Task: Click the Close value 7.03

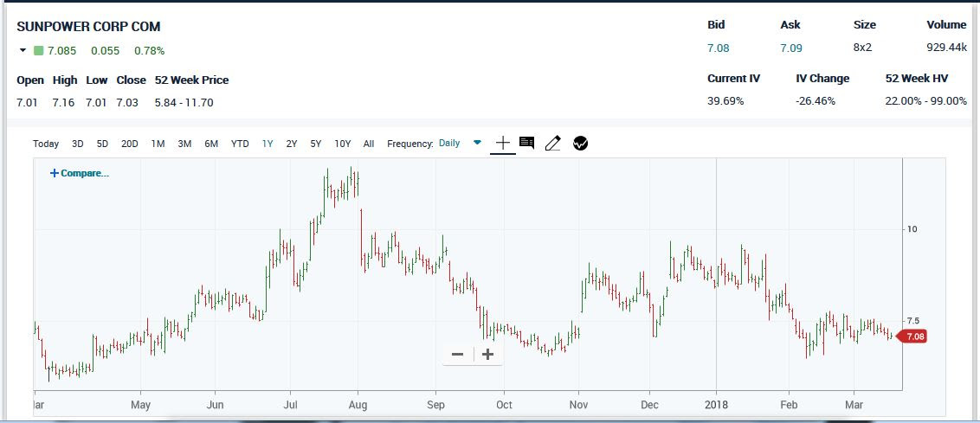Action: tap(127, 103)
